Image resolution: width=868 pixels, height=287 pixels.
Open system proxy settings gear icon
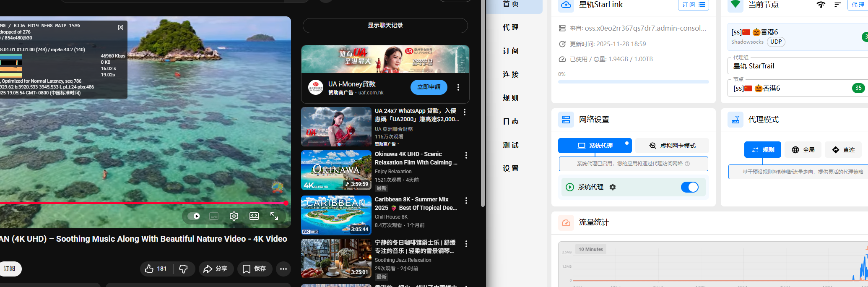613,187
